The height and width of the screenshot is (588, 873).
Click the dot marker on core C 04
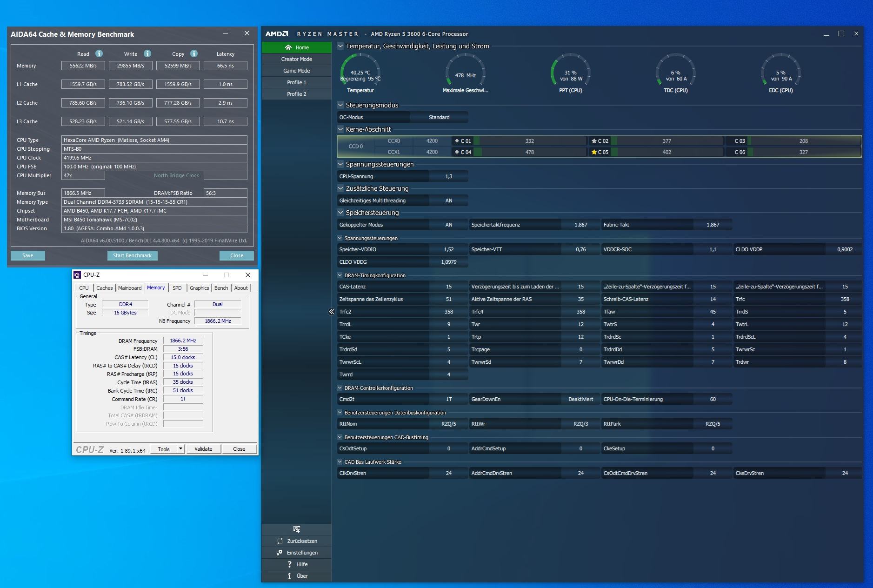(457, 152)
